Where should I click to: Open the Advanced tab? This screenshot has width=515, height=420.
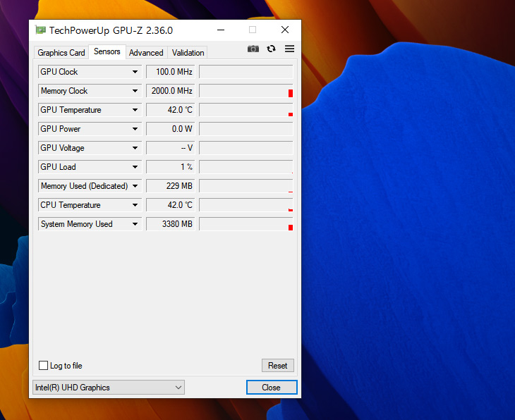coord(146,53)
